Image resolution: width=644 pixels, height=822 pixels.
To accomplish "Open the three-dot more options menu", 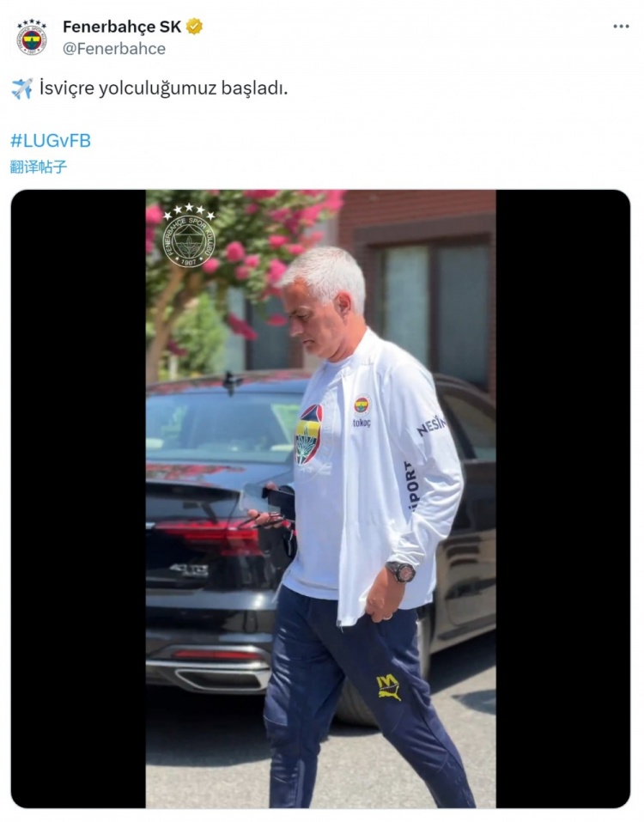I will point(621,27).
